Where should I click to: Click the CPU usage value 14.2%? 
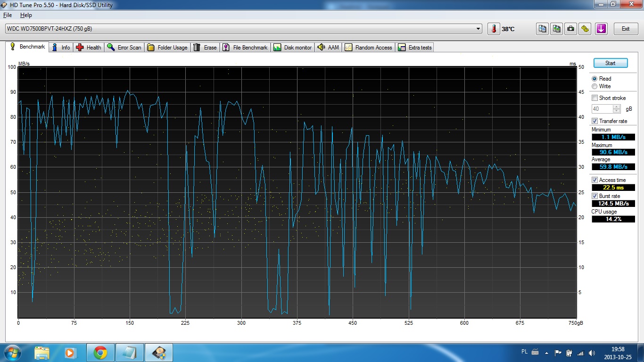point(613,219)
